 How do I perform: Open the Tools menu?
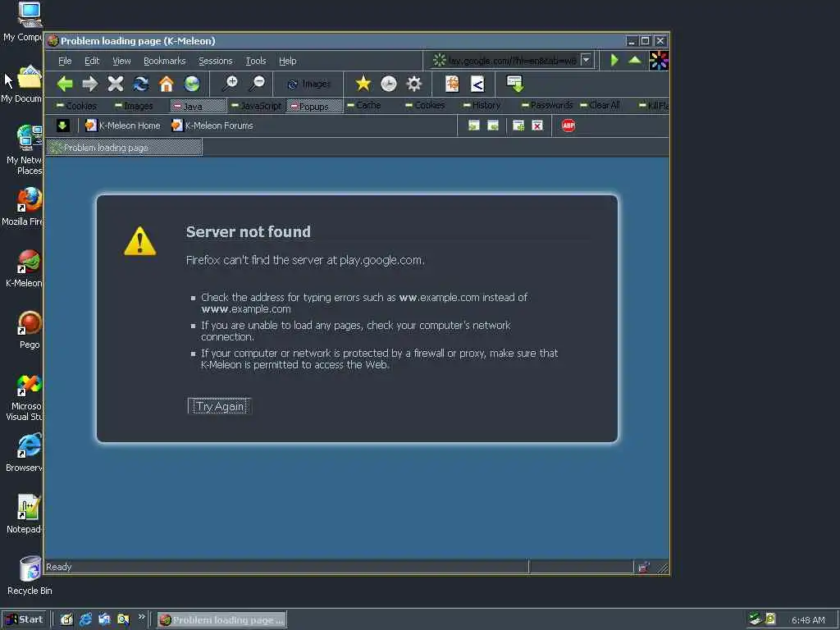(256, 61)
